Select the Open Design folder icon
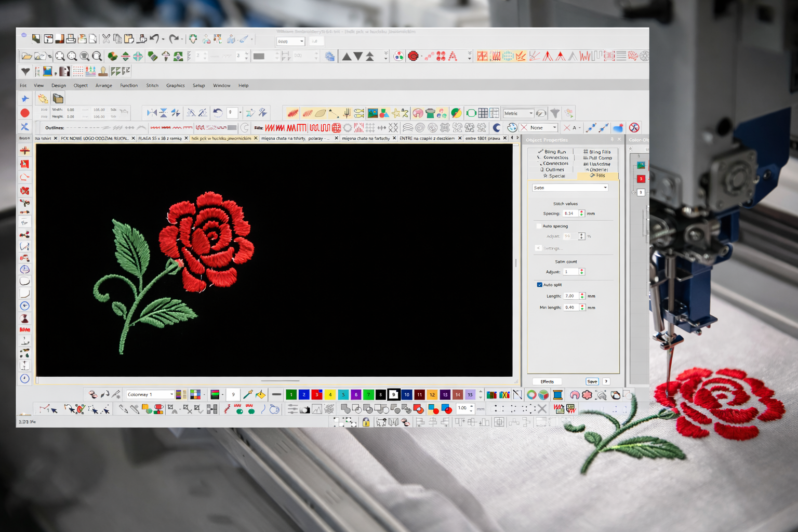 [x=26, y=56]
